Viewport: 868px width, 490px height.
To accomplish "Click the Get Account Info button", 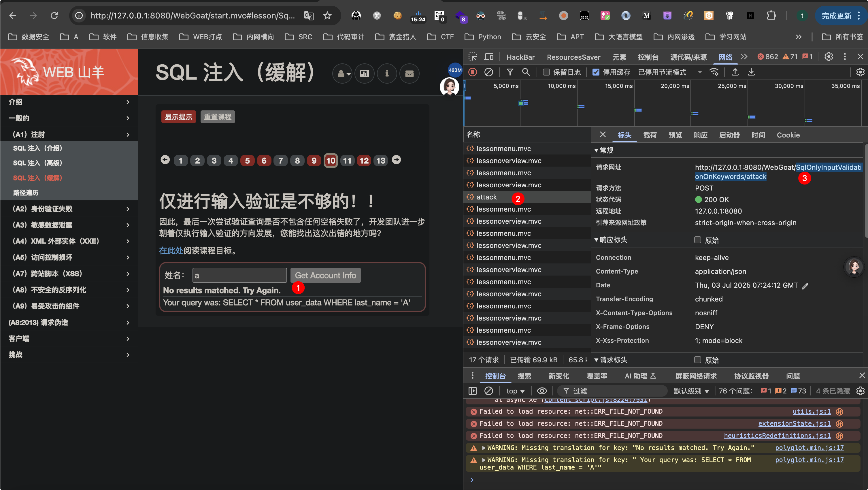I will (326, 275).
